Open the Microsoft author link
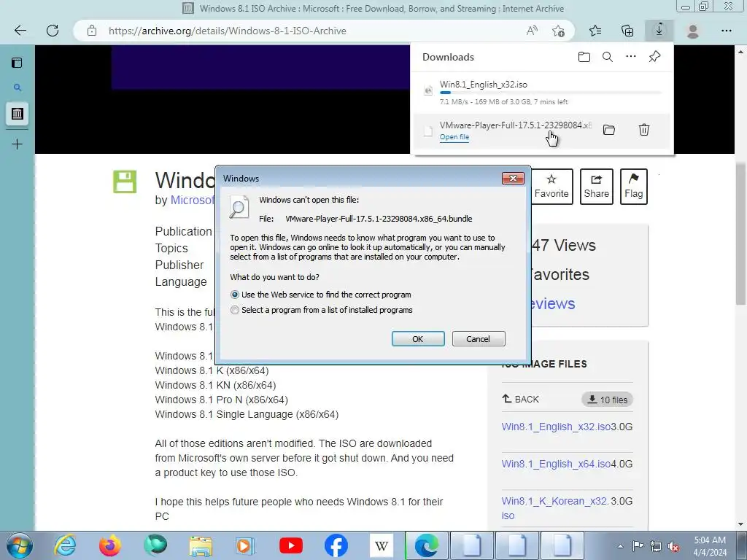Screen dimensions: 747x560 (193, 200)
